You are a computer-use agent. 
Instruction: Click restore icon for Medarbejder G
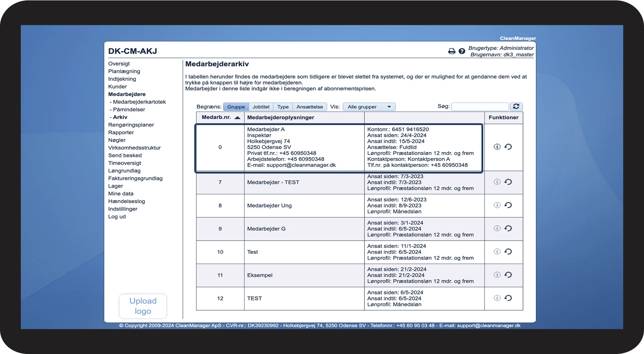point(508,229)
